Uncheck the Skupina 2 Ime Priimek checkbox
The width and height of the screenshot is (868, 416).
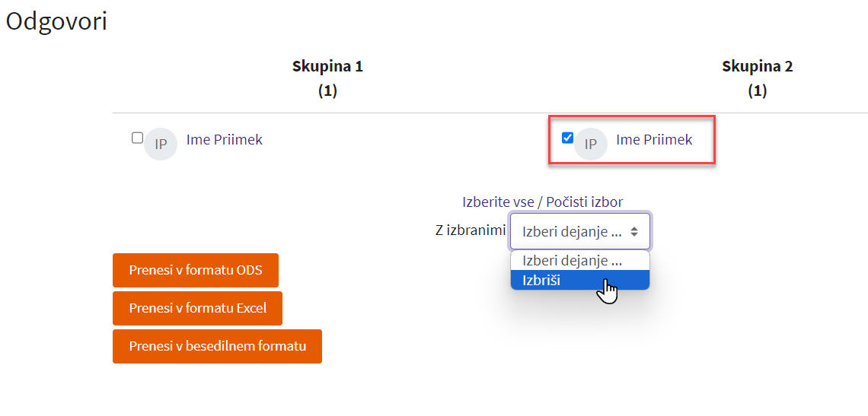(567, 138)
